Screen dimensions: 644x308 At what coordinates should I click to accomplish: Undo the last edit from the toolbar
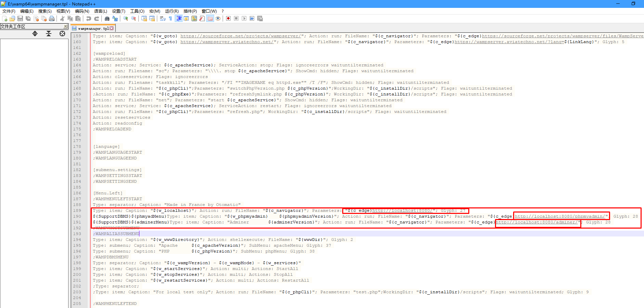coord(89,18)
